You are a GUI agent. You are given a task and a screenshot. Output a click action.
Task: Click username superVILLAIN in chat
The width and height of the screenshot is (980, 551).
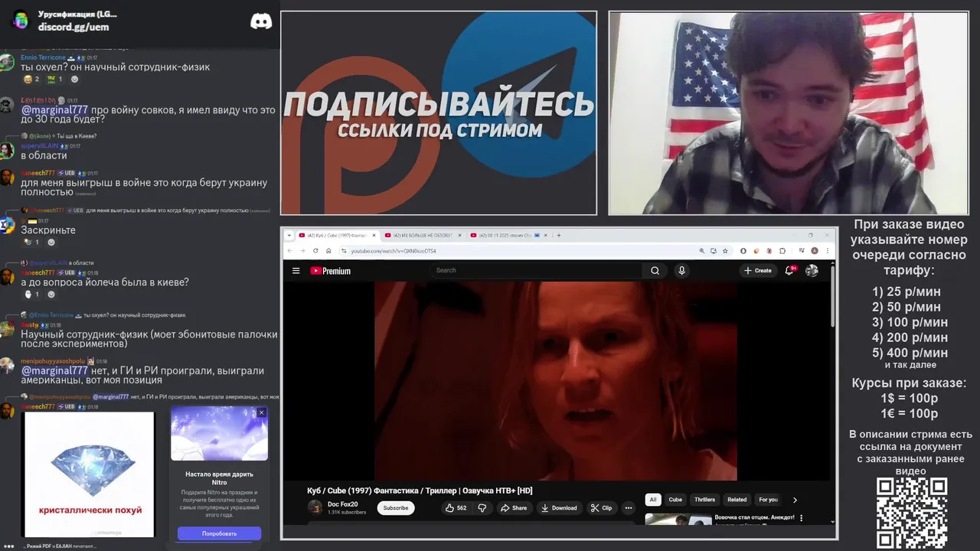39,145
